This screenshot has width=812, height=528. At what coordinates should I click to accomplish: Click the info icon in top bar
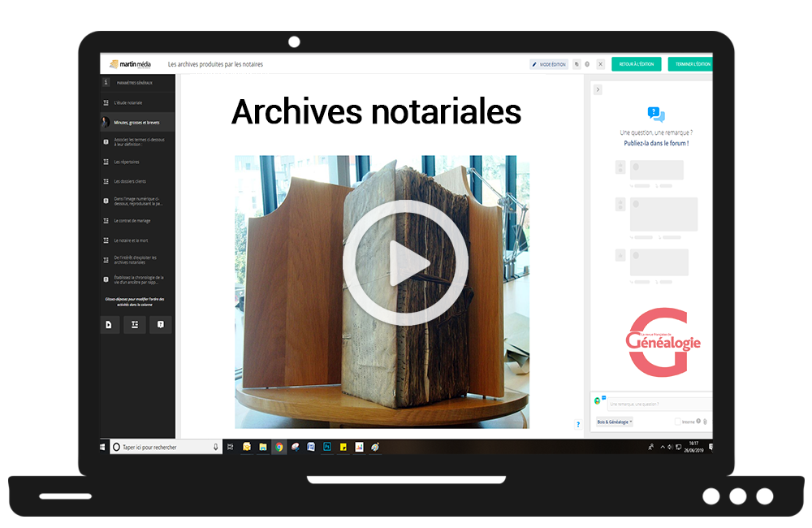(587, 64)
